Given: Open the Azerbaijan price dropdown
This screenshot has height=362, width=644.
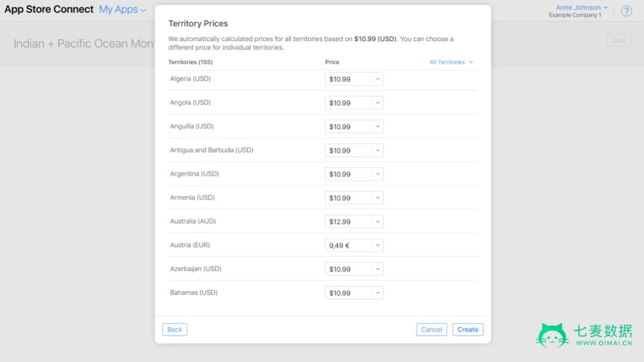Looking at the screenshot, I should [354, 269].
